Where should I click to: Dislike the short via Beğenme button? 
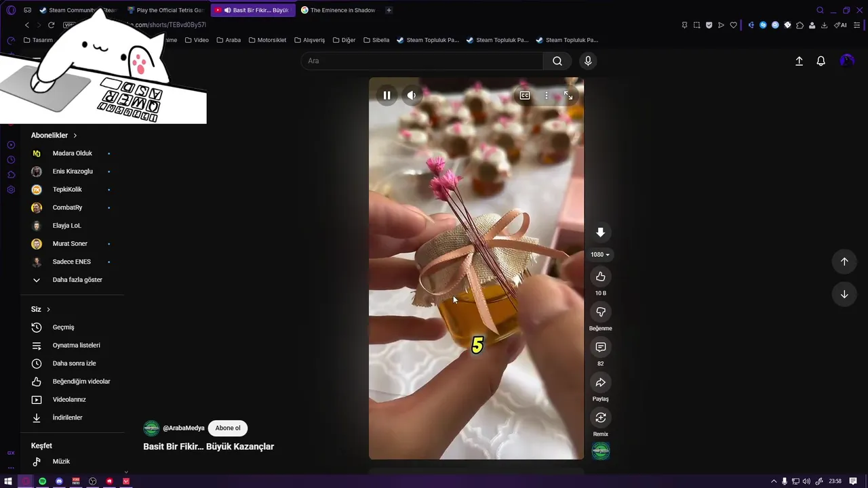600,312
